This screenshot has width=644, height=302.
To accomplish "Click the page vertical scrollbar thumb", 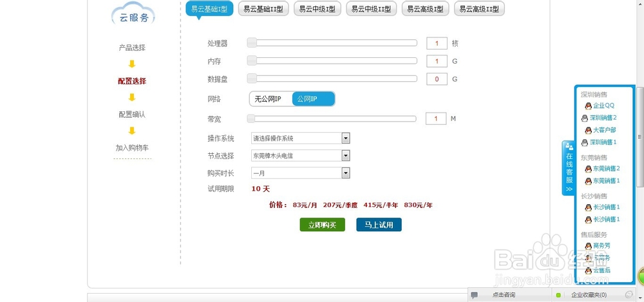I will click(639, 137).
